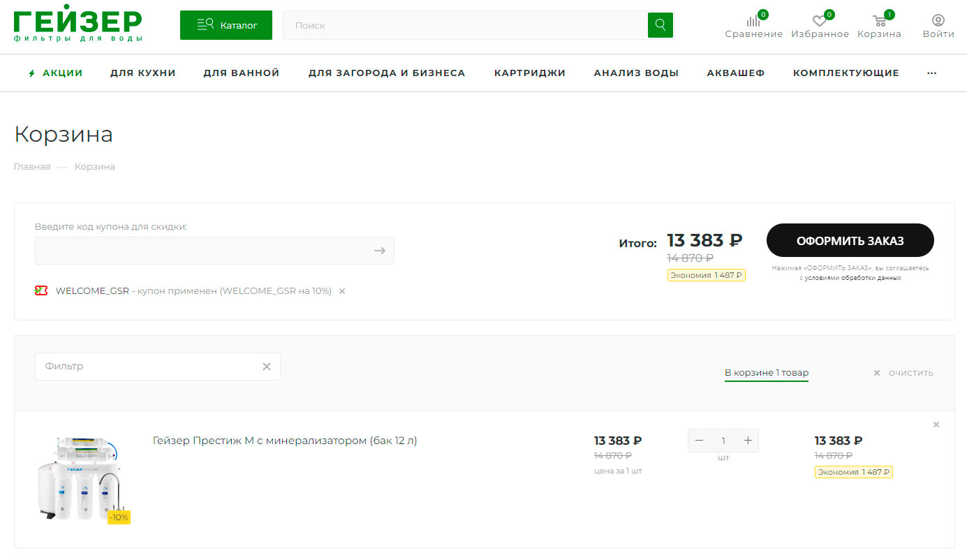Open the Анализ воды menu item

(636, 73)
